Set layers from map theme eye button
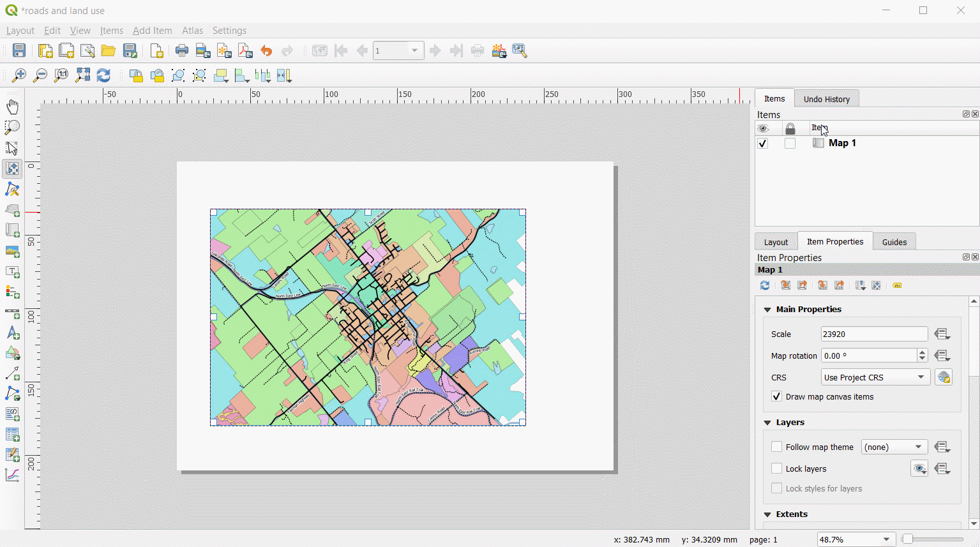The width and height of the screenshot is (980, 547). click(x=919, y=468)
